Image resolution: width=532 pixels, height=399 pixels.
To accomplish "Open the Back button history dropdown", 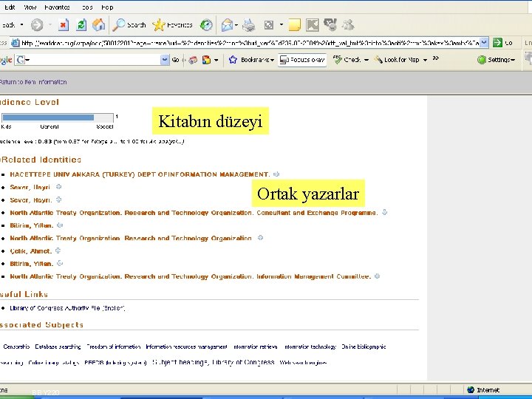I will tap(21, 25).
